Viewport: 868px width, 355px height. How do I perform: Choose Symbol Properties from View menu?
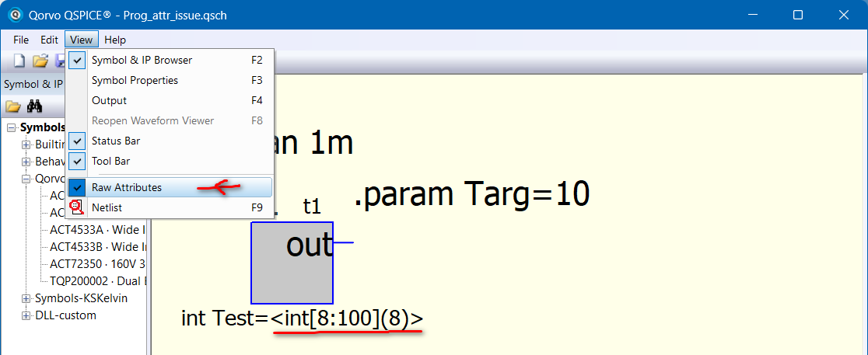pyautogui.click(x=170, y=80)
